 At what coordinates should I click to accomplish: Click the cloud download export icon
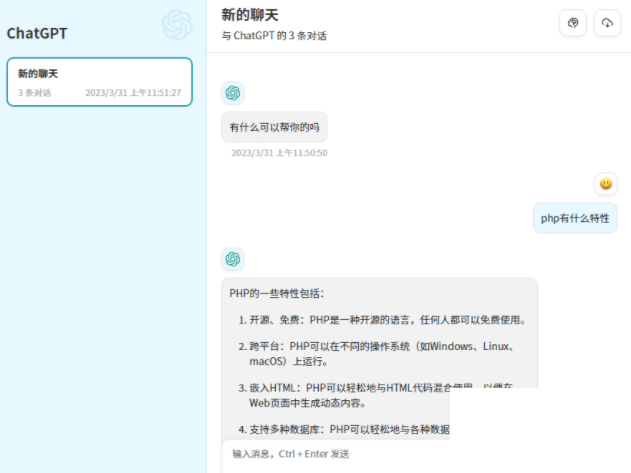click(x=607, y=23)
